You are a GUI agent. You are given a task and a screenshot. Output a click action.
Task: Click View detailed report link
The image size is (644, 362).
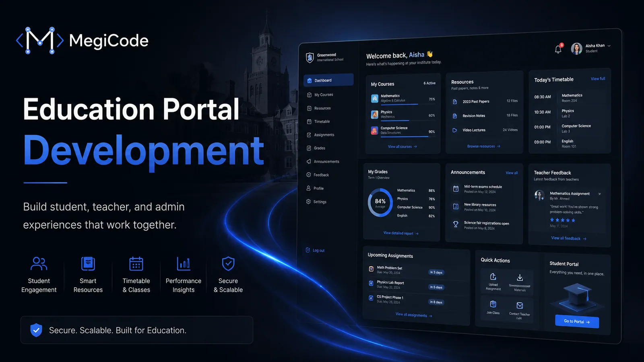pyautogui.click(x=401, y=233)
